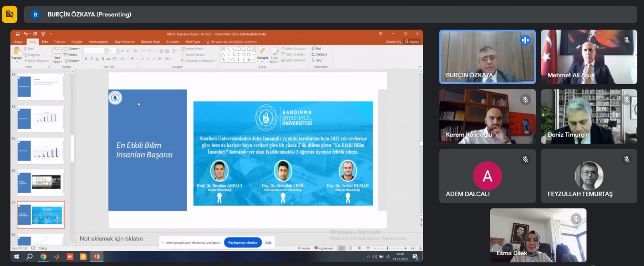The width and height of the screenshot is (644, 266).
Task: Switch to slide sorter view icon
Action: point(350,248)
